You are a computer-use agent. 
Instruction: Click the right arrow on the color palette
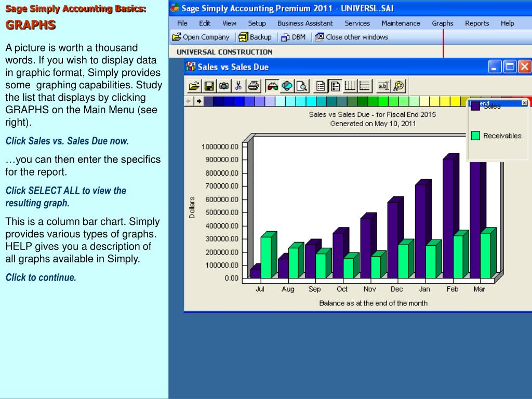pyautogui.click(x=199, y=101)
